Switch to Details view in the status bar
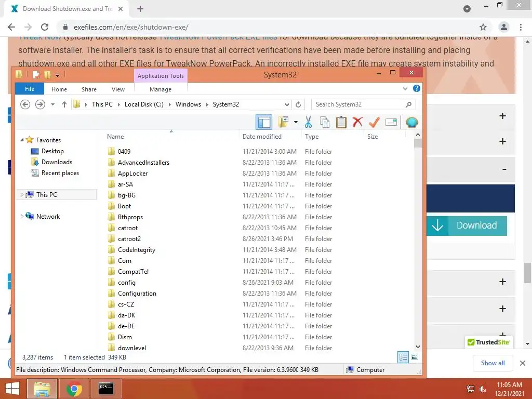 point(403,357)
